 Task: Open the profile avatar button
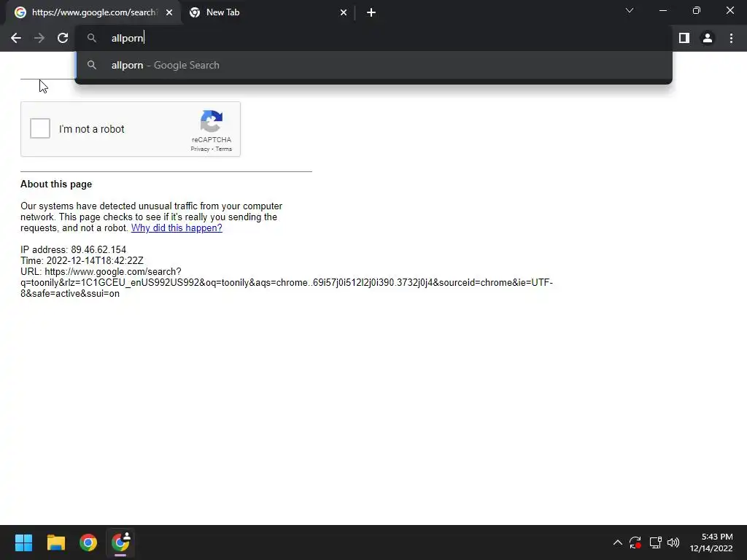tap(708, 38)
